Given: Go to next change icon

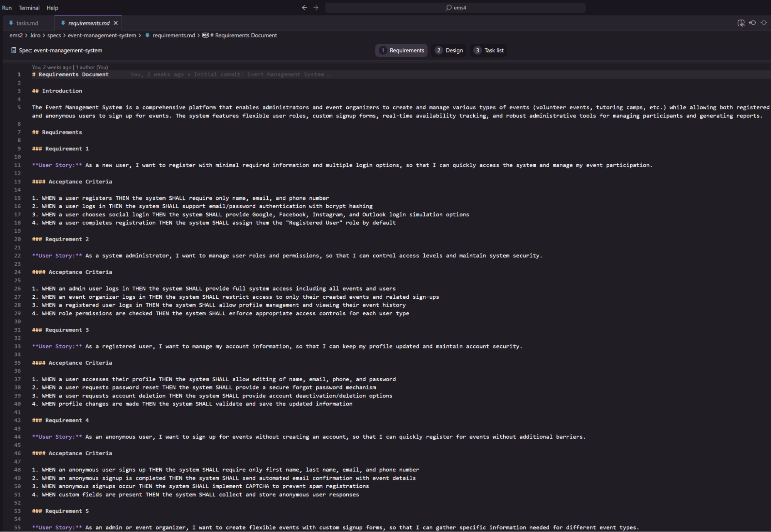Looking at the screenshot, I should (x=764, y=23).
